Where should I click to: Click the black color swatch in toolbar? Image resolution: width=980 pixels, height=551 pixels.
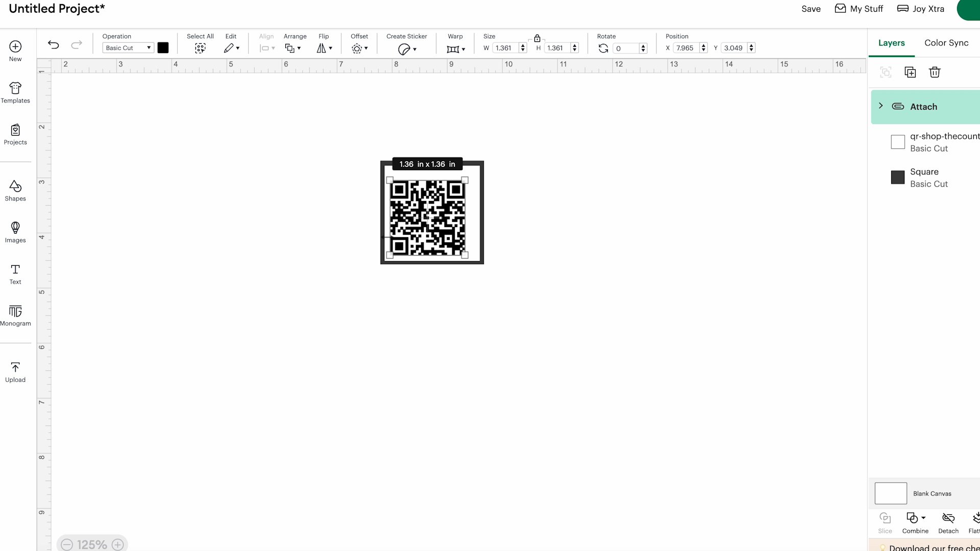162,48
